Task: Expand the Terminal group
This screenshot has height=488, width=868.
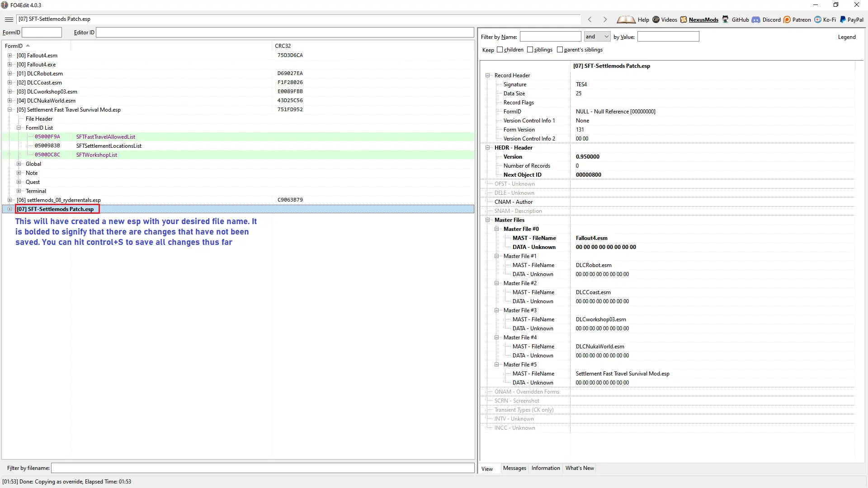Action: [x=19, y=191]
